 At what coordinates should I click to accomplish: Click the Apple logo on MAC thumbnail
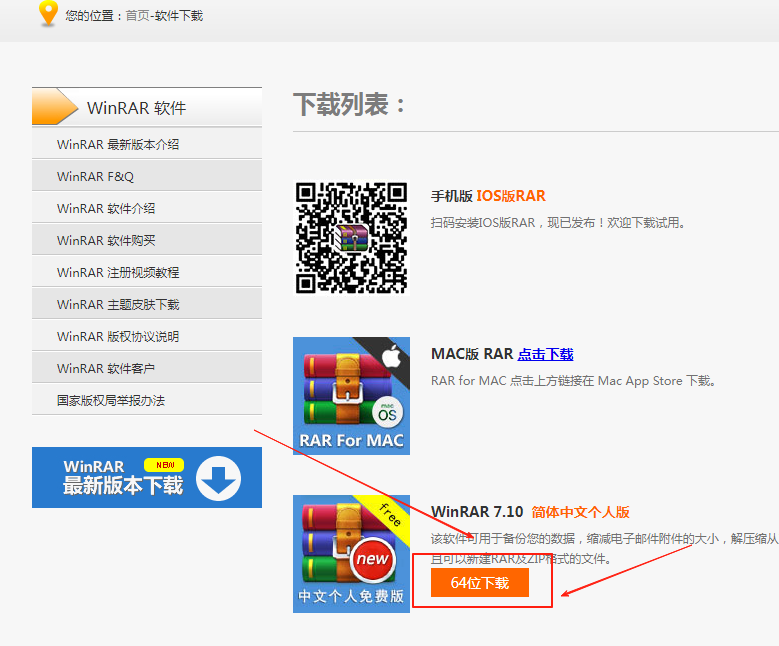391,356
